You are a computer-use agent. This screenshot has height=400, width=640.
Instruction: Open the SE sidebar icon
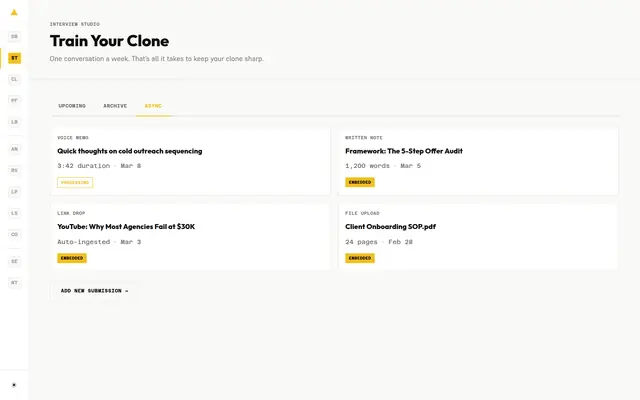(x=14, y=261)
